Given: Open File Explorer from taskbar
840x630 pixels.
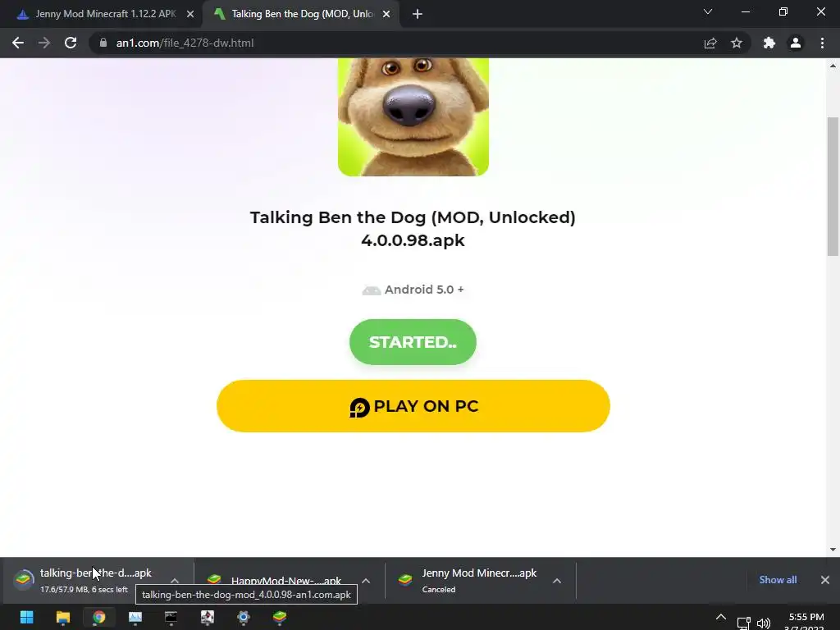Looking at the screenshot, I should coord(62,617).
